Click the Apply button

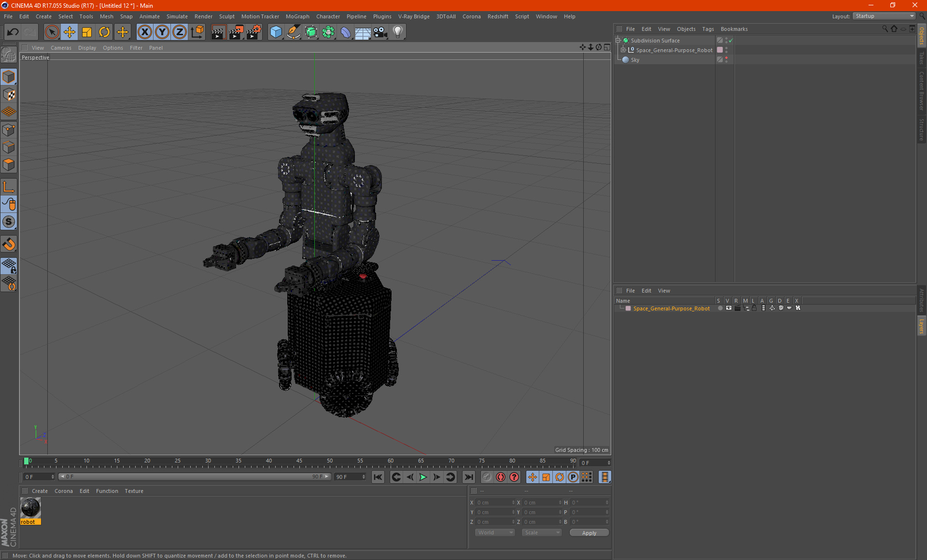589,533
